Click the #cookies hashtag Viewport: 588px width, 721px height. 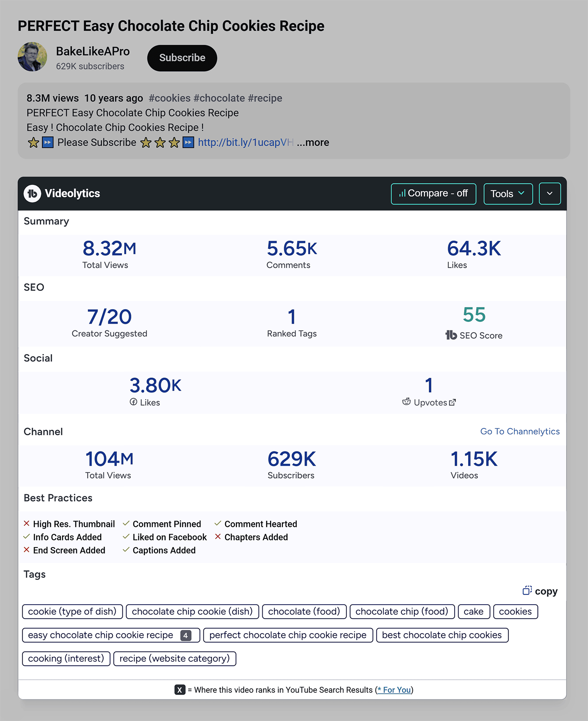(x=170, y=98)
